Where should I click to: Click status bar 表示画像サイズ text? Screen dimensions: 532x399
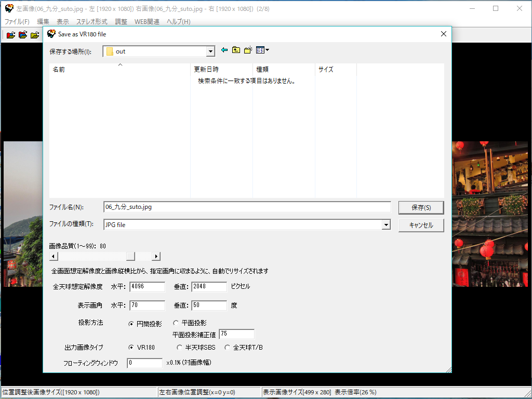320,392
